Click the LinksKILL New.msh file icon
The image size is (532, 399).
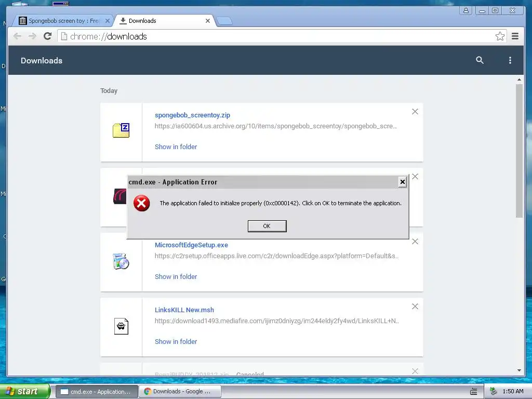121,326
